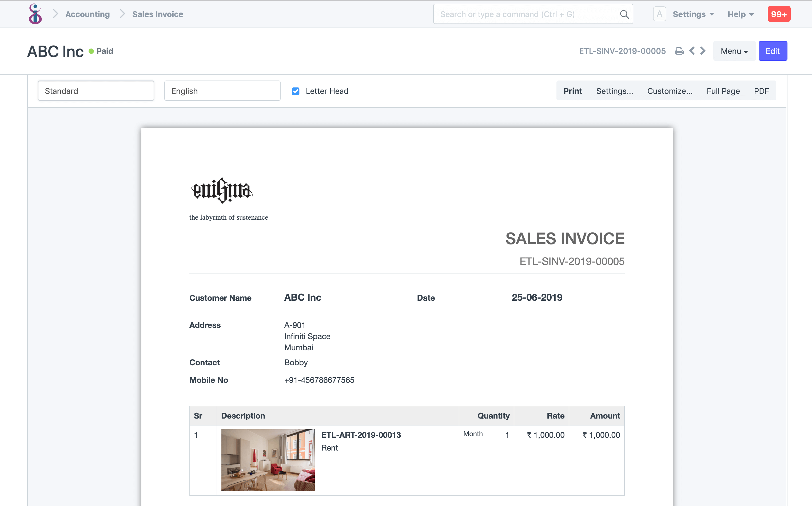Screen dimensions: 812x506
Task: Click the printer icon near top right
Action: pyautogui.click(x=679, y=51)
